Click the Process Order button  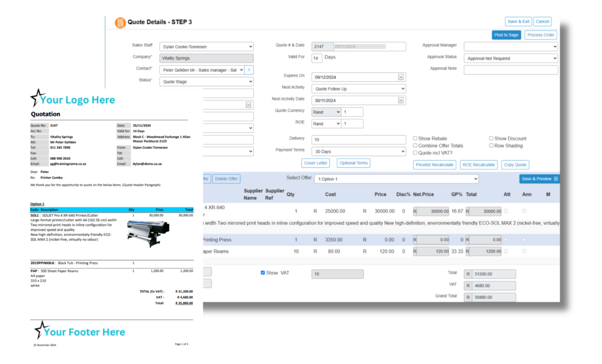pos(541,35)
